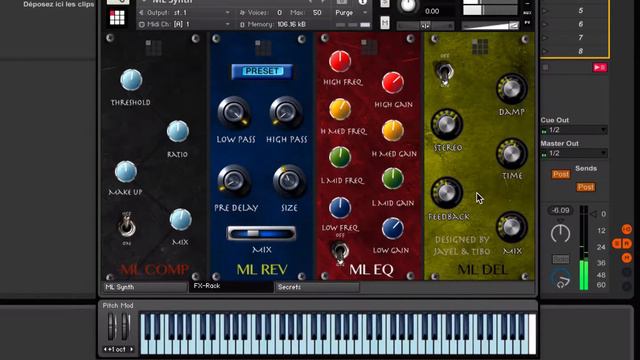The height and width of the screenshot is (360, 640).
Task: Click the Damp knob in ML Del
Action: point(511,89)
